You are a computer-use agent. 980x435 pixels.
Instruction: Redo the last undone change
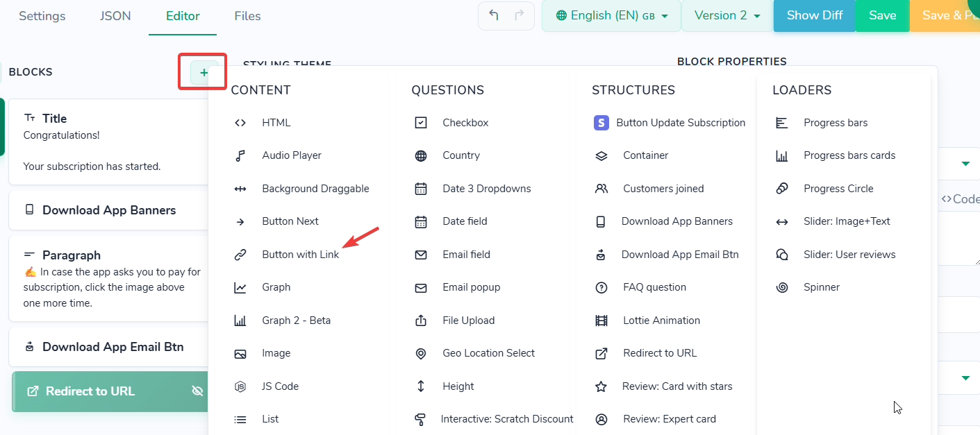[519, 16]
